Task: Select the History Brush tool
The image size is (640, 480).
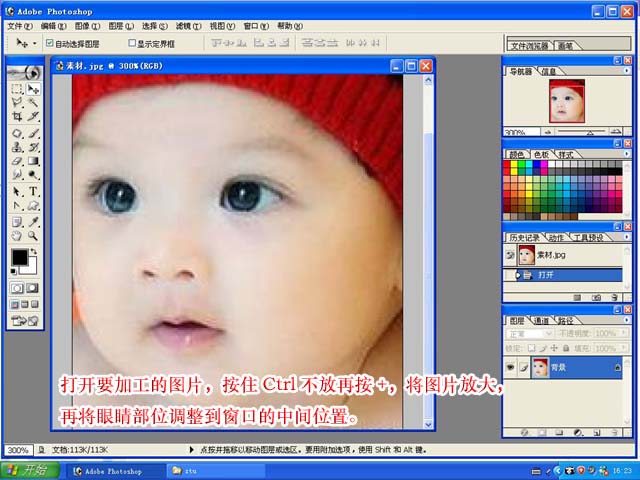Action: 33,147
